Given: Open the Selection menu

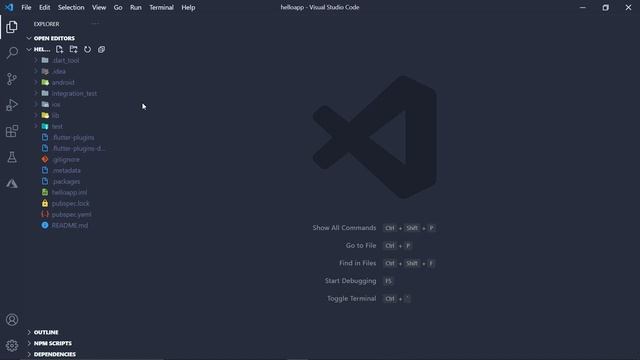Looking at the screenshot, I should [71, 7].
